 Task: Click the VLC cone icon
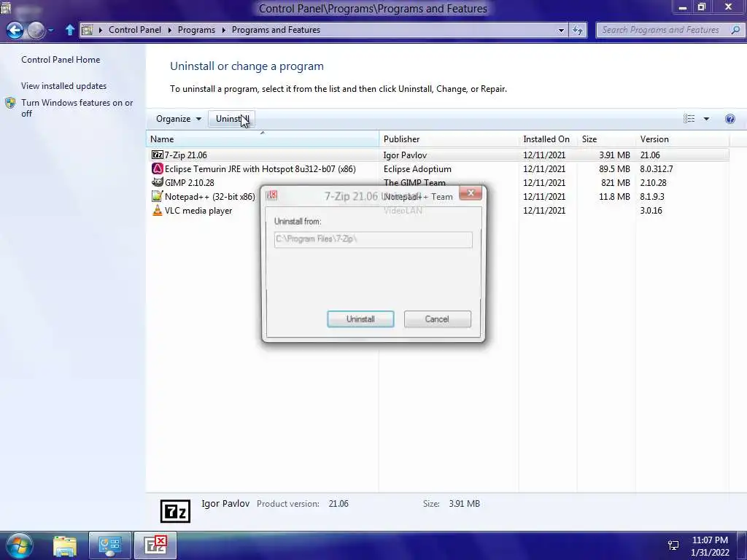158,210
